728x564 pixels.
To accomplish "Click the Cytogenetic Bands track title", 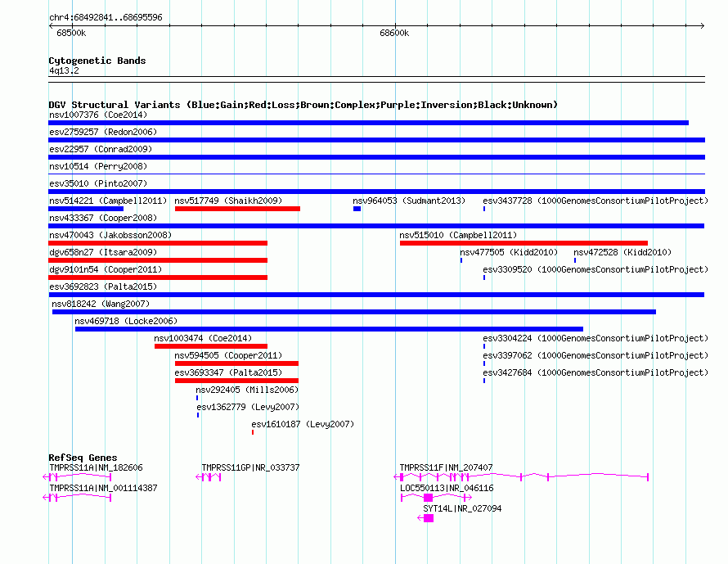I will [x=97, y=61].
